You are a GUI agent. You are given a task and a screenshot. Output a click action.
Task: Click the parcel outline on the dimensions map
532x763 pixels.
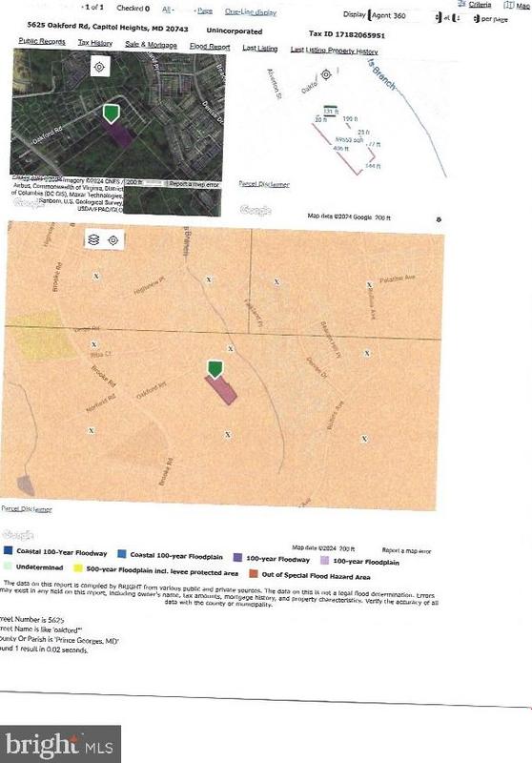tap(343, 148)
